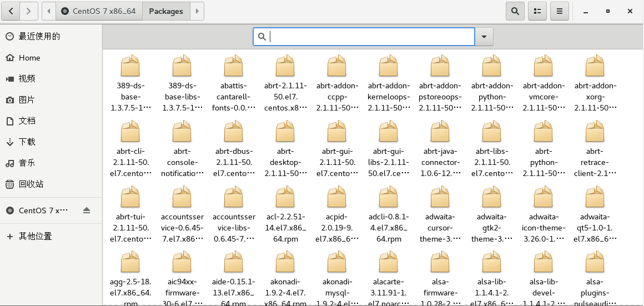Image resolution: width=644 pixels, height=306 pixels.
Task: Select the Packages path bar button
Action: tap(166, 11)
